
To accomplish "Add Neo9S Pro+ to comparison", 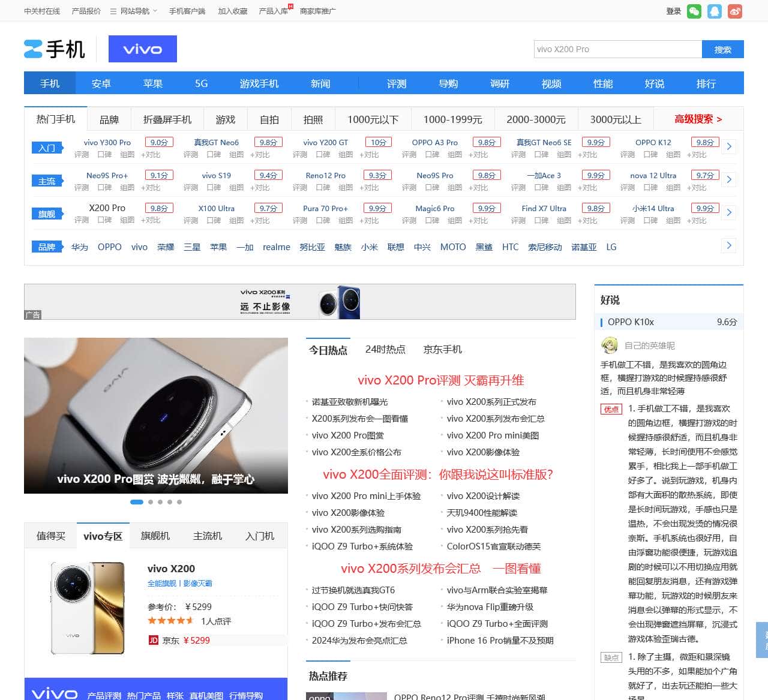I will click(151, 188).
